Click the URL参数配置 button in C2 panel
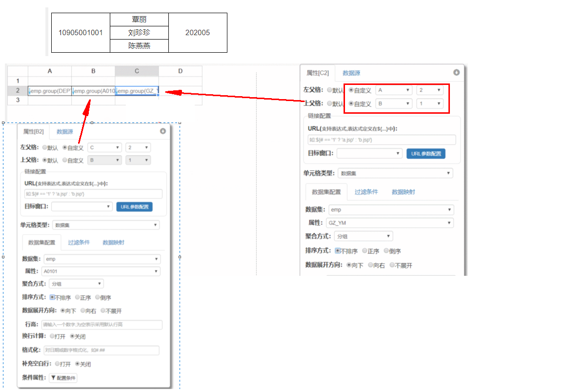This screenshot has height=391, width=588. click(x=426, y=153)
